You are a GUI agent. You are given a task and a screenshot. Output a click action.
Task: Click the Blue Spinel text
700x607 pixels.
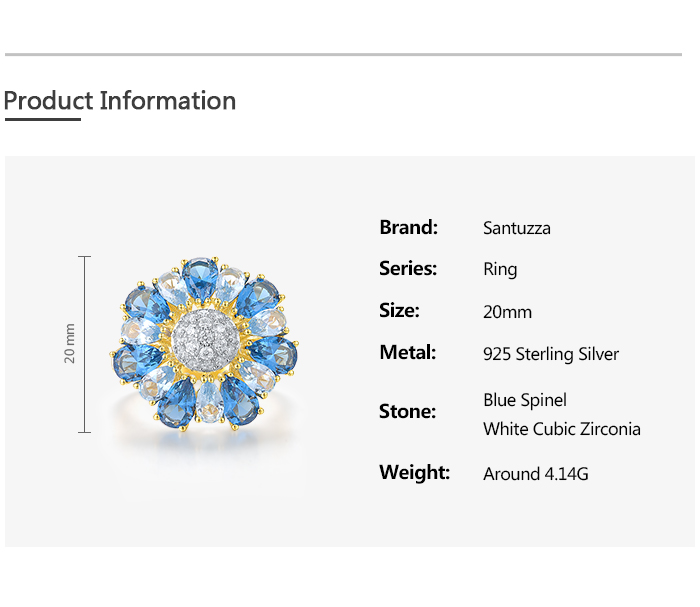click(x=525, y=400)
